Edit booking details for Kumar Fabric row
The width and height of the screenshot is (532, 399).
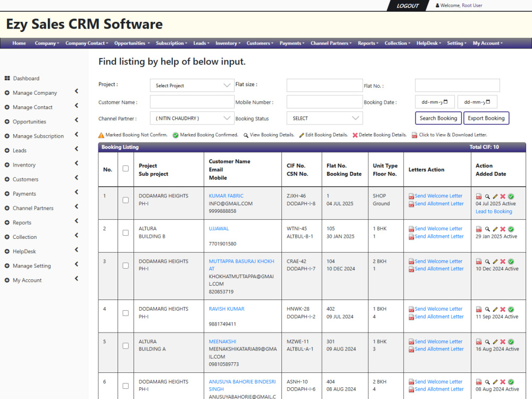tap(495, 196)
